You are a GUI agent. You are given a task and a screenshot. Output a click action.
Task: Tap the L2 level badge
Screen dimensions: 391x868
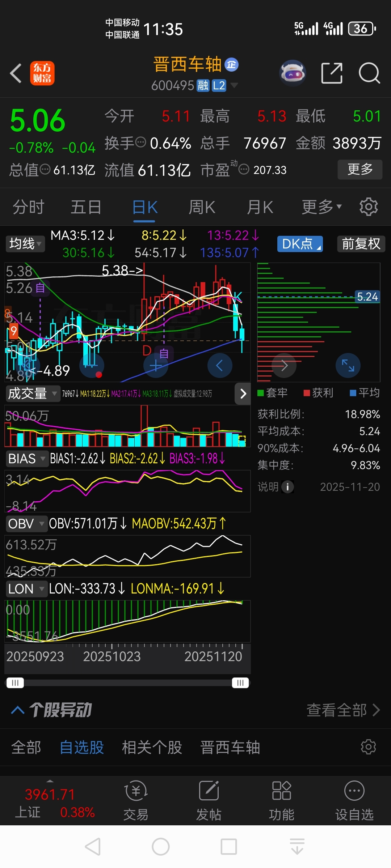tap(219, 86)
